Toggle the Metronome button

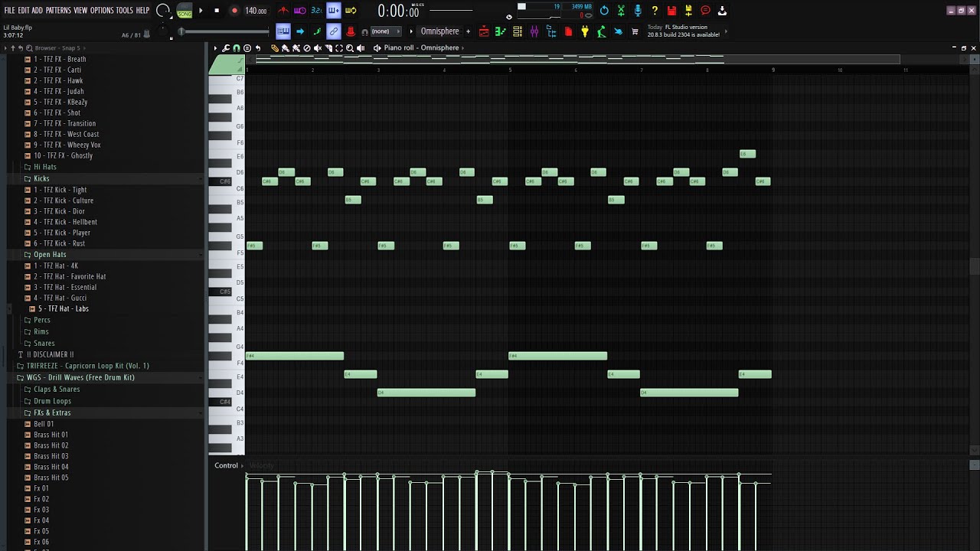coord(284,11)
